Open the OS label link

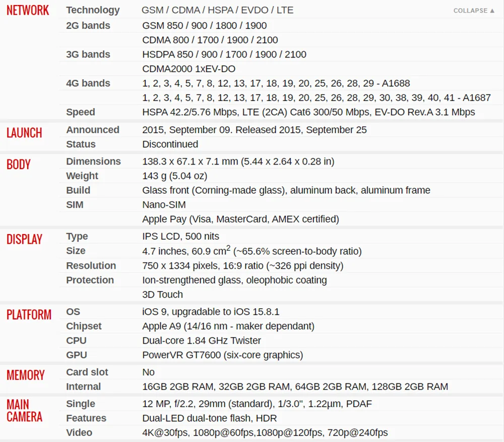(x=73, y=312)
